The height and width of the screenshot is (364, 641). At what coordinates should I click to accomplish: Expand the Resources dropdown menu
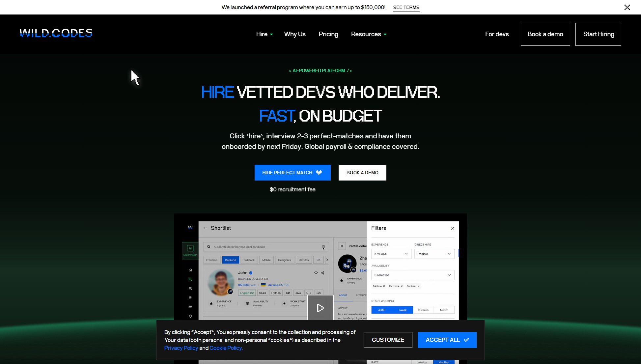(x=369, y=34)
